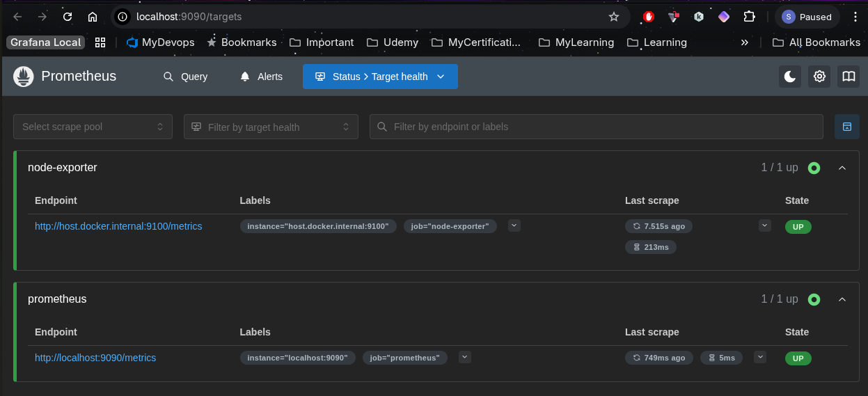Go to the Query page

tap(185, 77)
